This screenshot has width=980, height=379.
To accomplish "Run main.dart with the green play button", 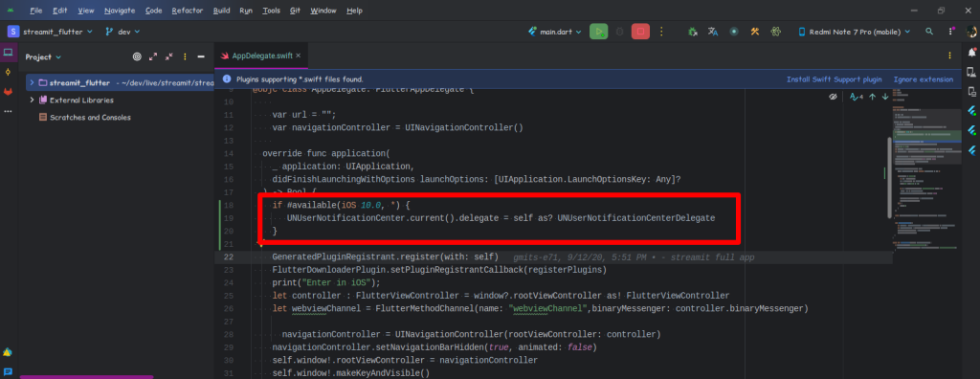I will tap(598, 32).
